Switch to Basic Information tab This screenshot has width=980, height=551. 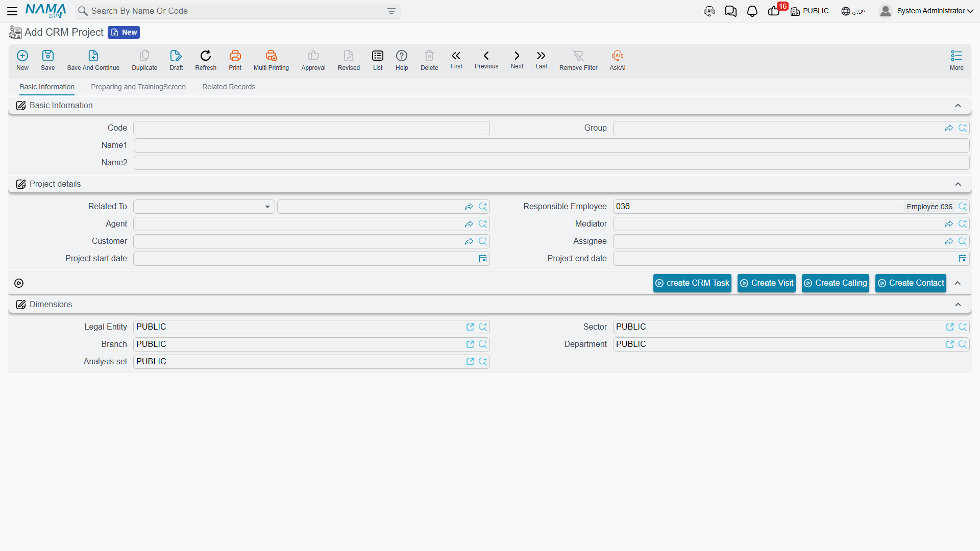click(47, 87)
